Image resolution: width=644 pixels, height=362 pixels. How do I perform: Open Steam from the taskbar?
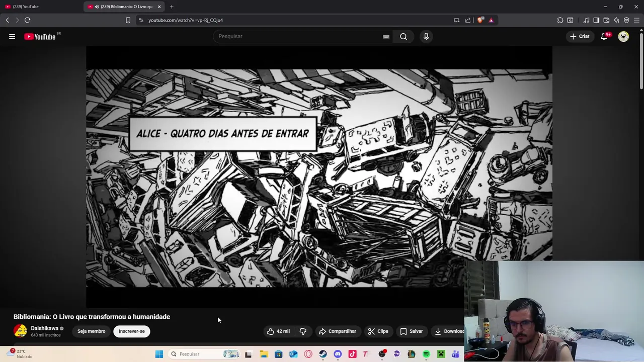[x=323, y=354]
